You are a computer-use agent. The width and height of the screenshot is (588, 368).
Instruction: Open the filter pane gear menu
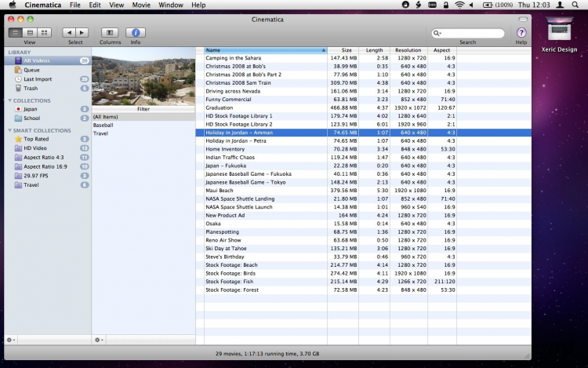click(99, 340)
